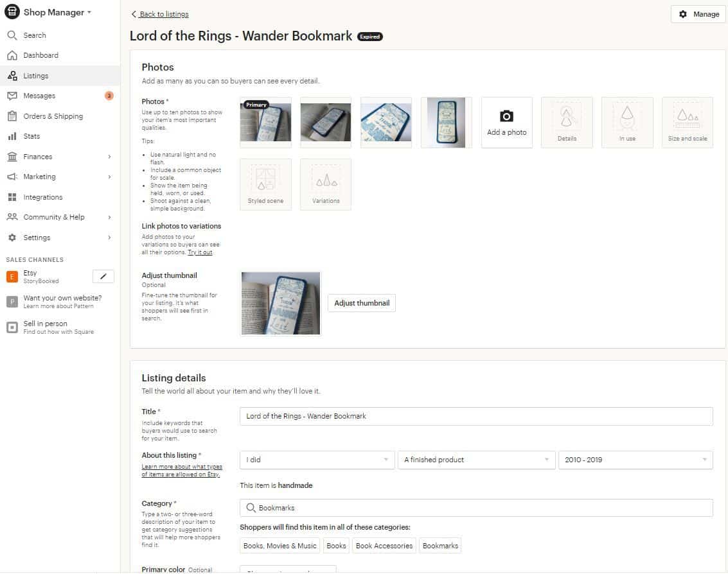Click the Details photo placeholder
The height and width of the screenshot is (574, 728).
567,123
